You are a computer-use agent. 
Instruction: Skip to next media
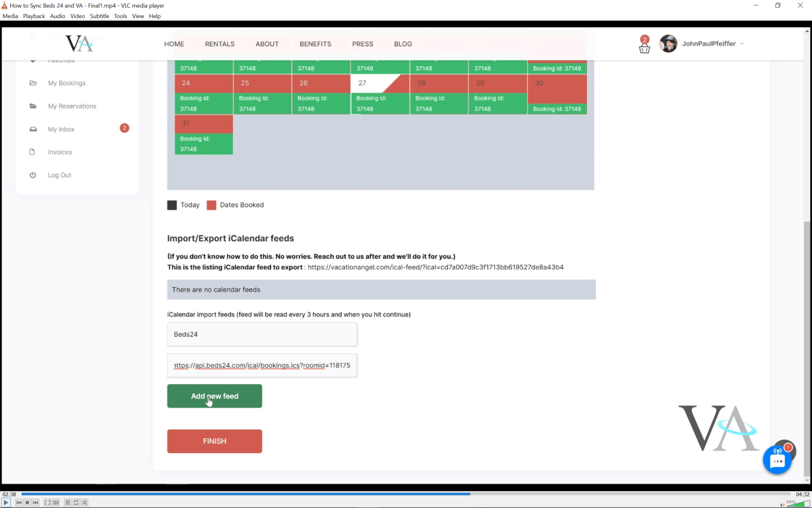36,502
